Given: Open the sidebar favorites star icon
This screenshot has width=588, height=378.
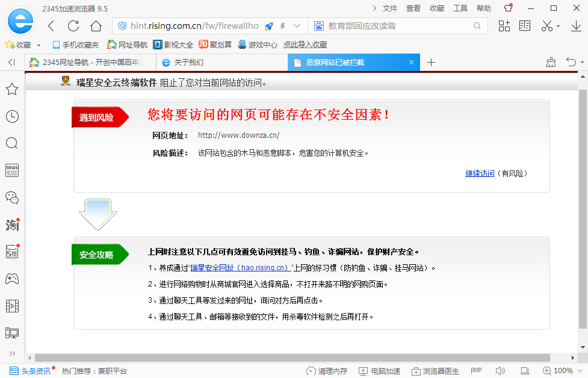Looking at the screenshot, I should click(x=12, y=89).
